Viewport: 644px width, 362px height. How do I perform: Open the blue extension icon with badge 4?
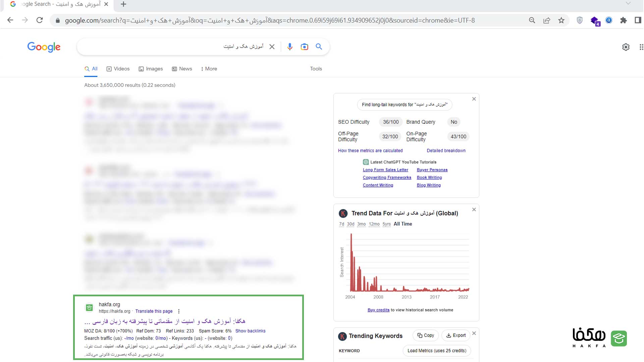point(595,21)
